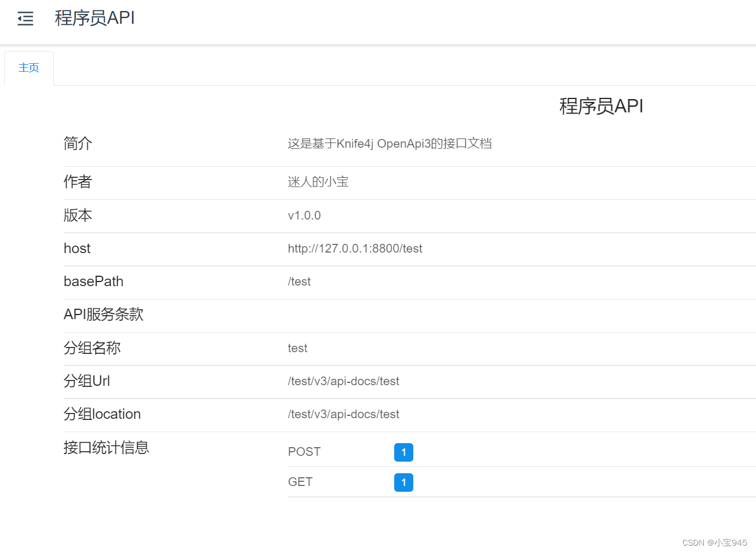Select the Knife4j OpenApi3 description text
This screenshot has height=552, width=756.
390,144
